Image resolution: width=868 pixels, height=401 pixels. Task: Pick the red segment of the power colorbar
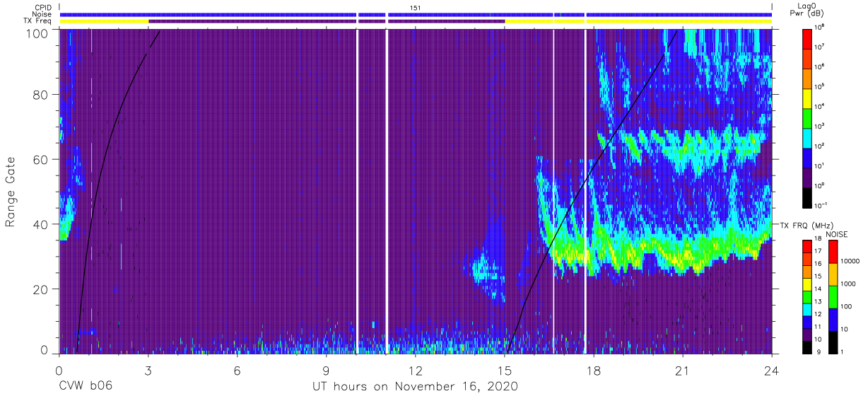point(808,37)
